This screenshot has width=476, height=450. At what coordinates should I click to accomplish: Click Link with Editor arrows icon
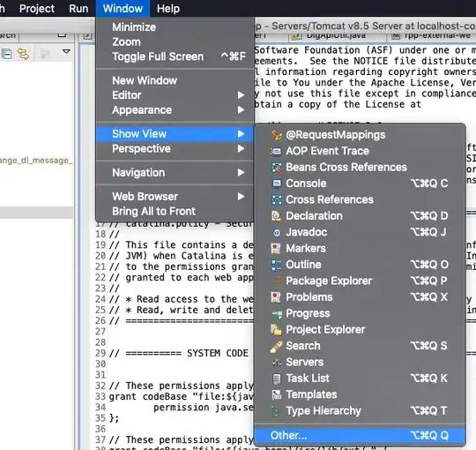(24, 54)
